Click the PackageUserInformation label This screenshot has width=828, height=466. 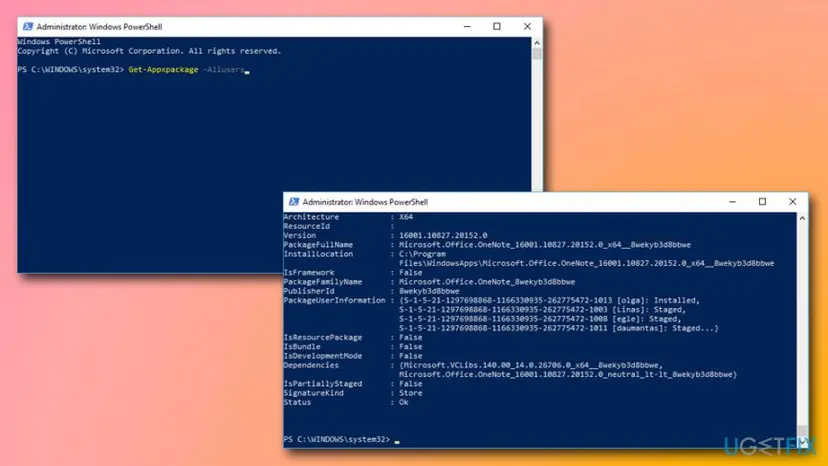[x=334, y=300]
